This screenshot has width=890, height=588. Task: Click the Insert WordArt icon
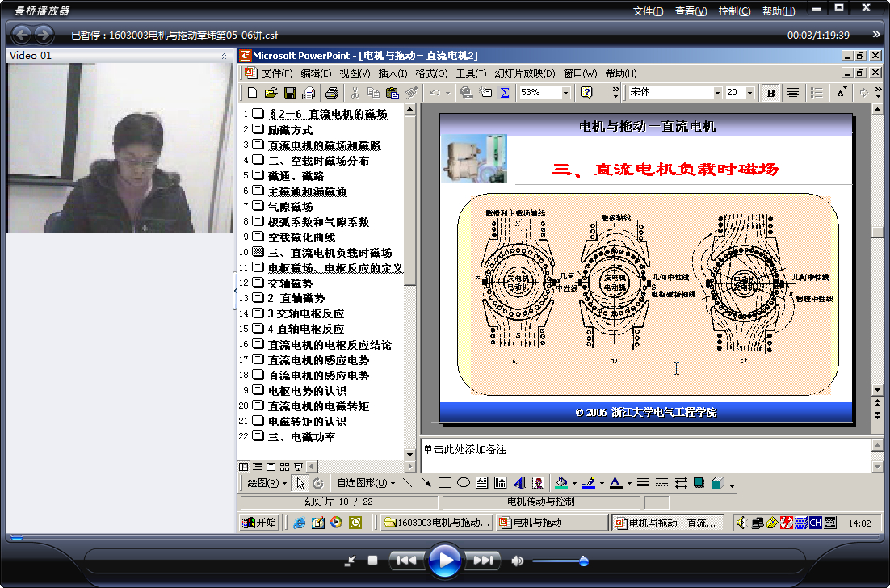[x=518, y=483]
